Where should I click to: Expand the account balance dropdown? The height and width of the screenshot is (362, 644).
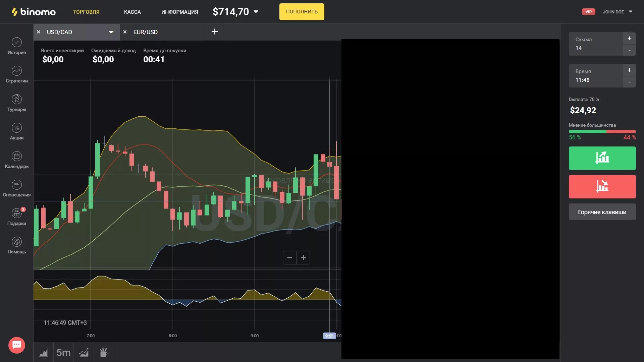point(256,12)
